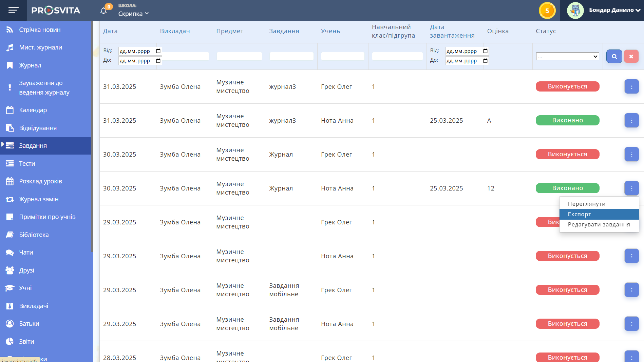Open Розклад уроків in the sidebar

point(40,181)
